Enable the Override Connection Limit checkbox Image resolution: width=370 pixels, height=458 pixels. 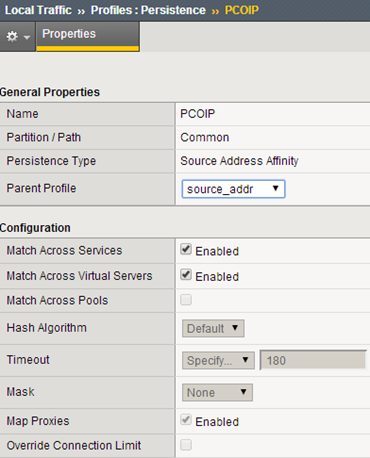point(186,445)
